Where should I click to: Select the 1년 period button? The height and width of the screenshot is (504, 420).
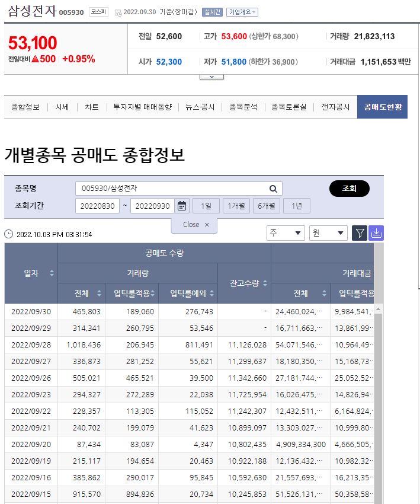point(297,206)
